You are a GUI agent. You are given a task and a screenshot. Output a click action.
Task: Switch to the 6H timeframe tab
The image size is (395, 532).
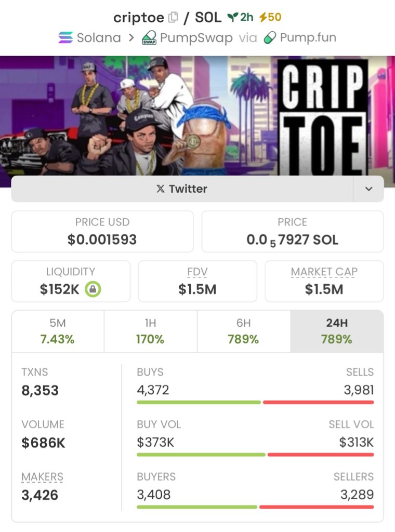point(243,331)
